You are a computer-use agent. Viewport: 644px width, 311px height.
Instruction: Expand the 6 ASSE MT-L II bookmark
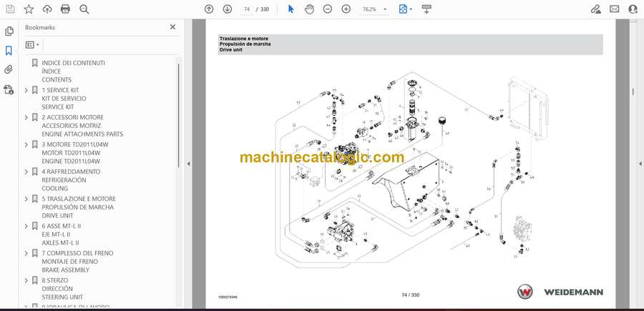coord(26,226)
